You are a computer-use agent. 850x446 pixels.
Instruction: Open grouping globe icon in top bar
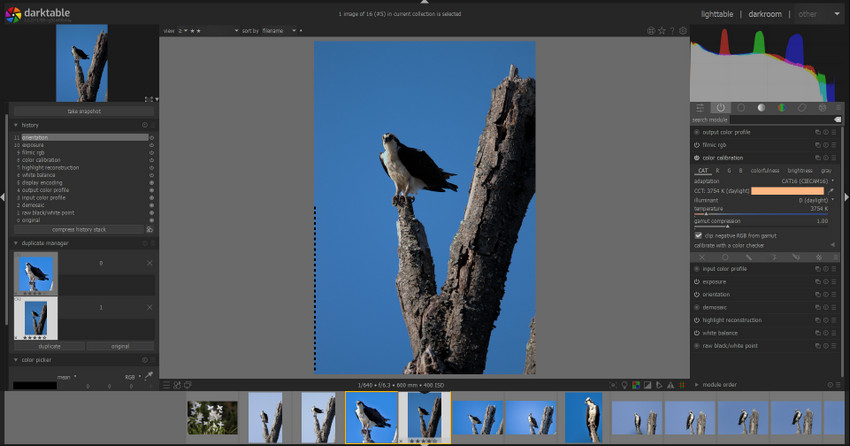(651, 31)
